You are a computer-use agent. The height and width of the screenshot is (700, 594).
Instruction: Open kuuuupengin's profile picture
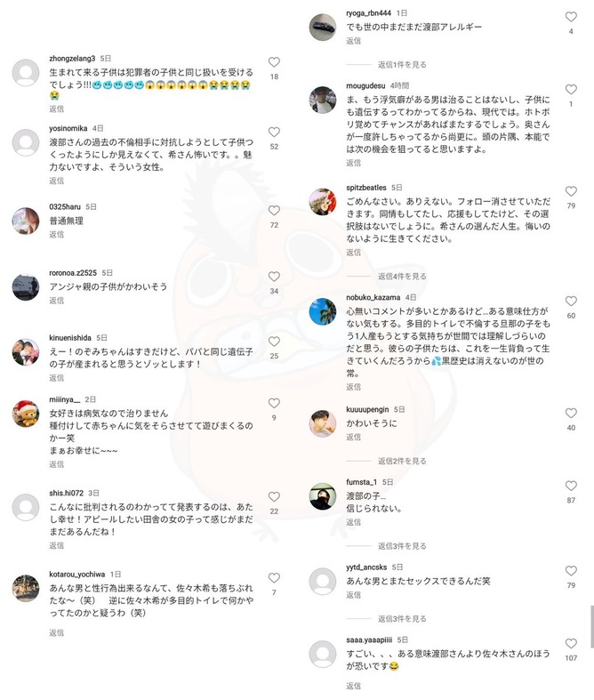pyautogui.click(x=322, y=423)
